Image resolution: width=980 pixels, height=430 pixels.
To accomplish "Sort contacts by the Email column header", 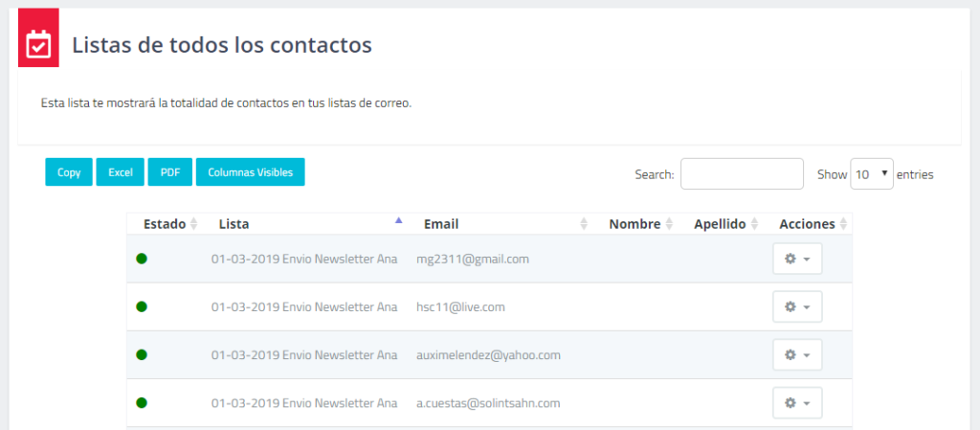I will pyautogui.click(x=441, y=224).
